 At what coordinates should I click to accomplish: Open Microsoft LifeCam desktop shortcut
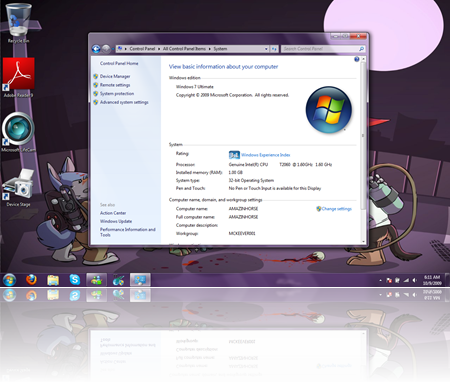[x=18, y=132]
